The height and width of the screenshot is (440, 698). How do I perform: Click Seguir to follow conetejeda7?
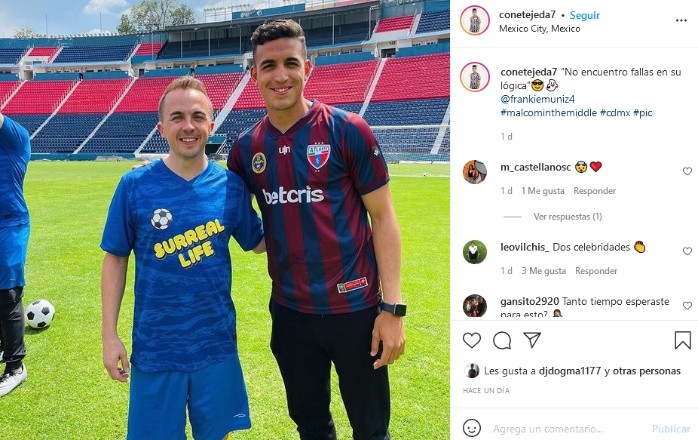tap(584, 15)
